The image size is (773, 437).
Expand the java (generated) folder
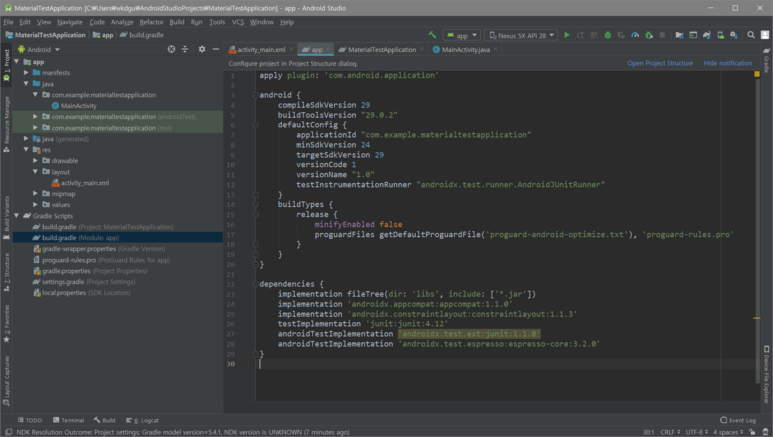(x=26, y=139)
